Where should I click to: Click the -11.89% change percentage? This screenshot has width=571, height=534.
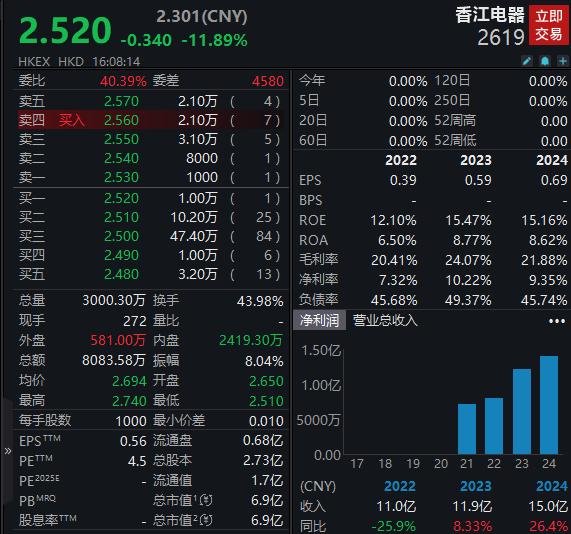(214, 40)
